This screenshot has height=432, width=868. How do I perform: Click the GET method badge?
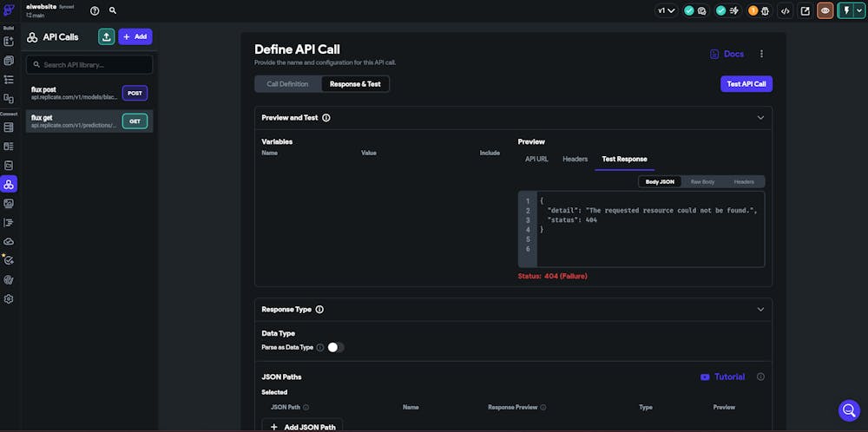[x=135, y=121]
